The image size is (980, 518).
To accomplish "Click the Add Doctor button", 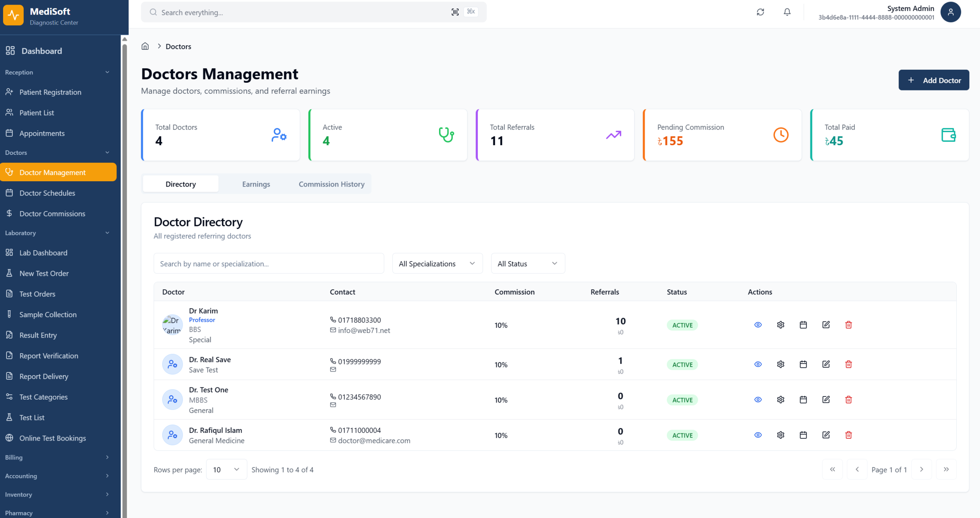I will [x=934, y=80].
